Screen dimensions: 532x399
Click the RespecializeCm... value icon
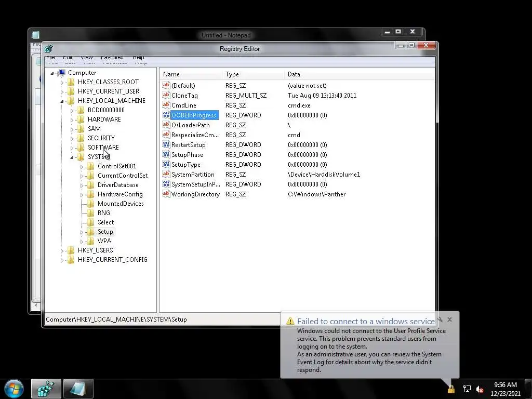pos(166,135)
